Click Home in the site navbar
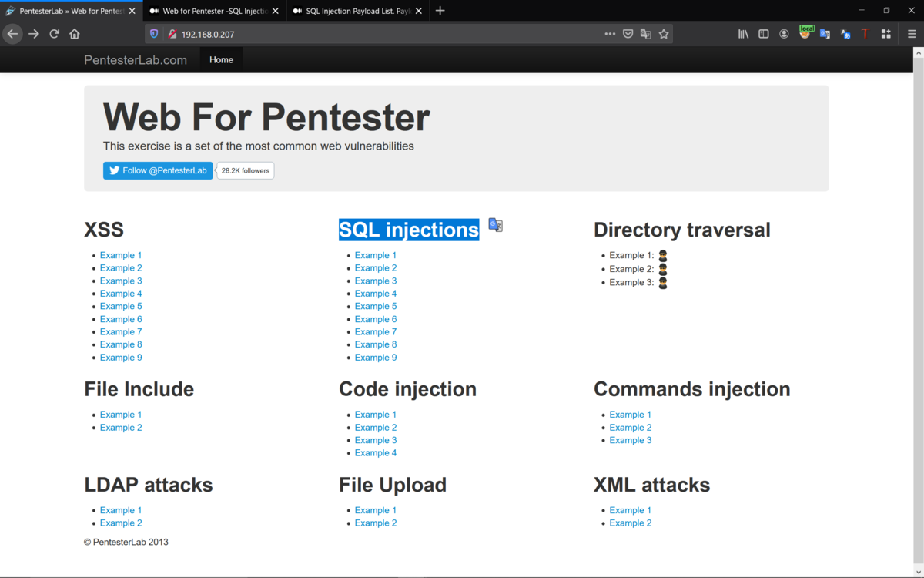 (221, 60)
